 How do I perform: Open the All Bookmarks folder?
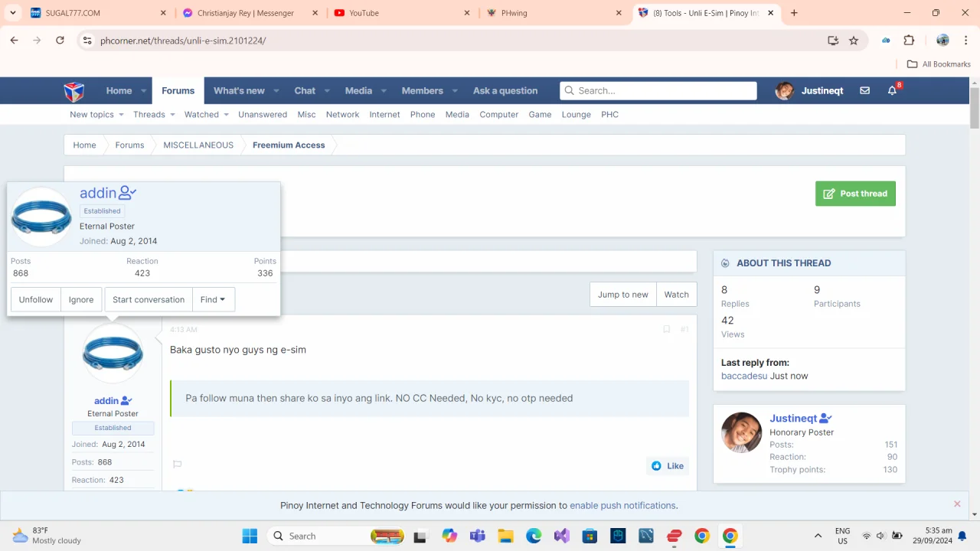click(x=939, y=64)
